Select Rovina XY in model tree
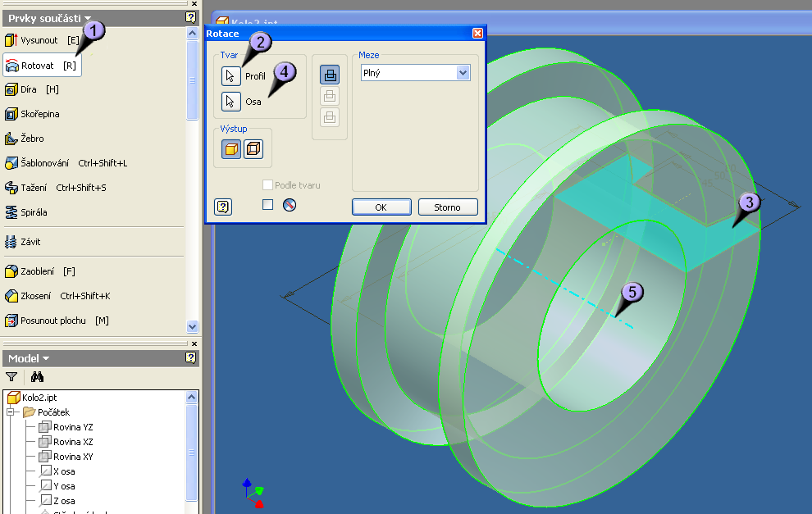The height and width of the screenshot is (514, 812). pos(72,456)
